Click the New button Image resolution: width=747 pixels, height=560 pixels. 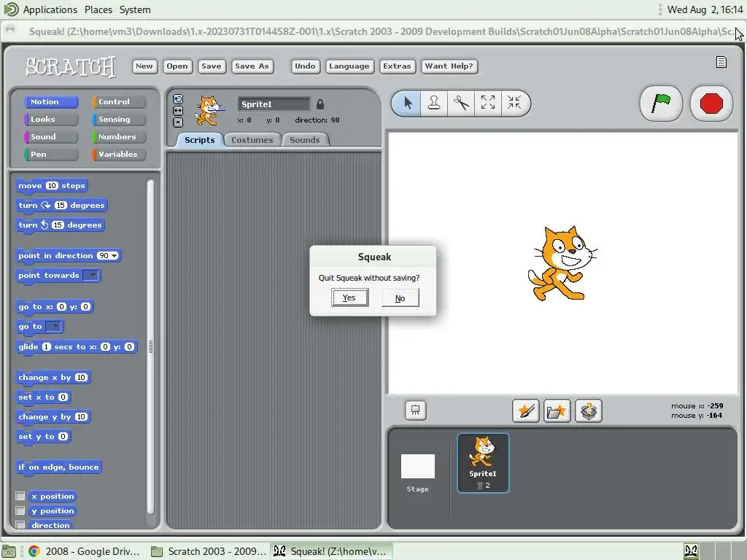tap(144, 66)
